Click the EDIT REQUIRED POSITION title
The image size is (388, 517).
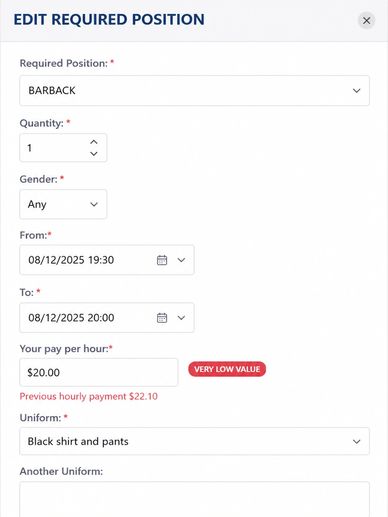coord(109,19)
